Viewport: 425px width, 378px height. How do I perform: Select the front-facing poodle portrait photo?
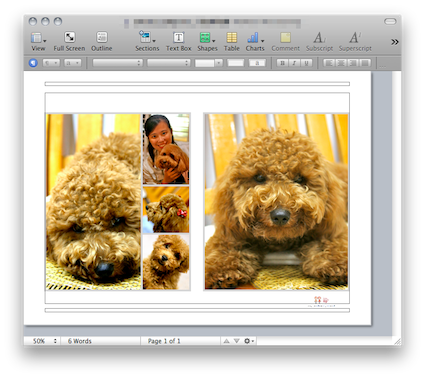pyautogui.click(x=276, y=202)
